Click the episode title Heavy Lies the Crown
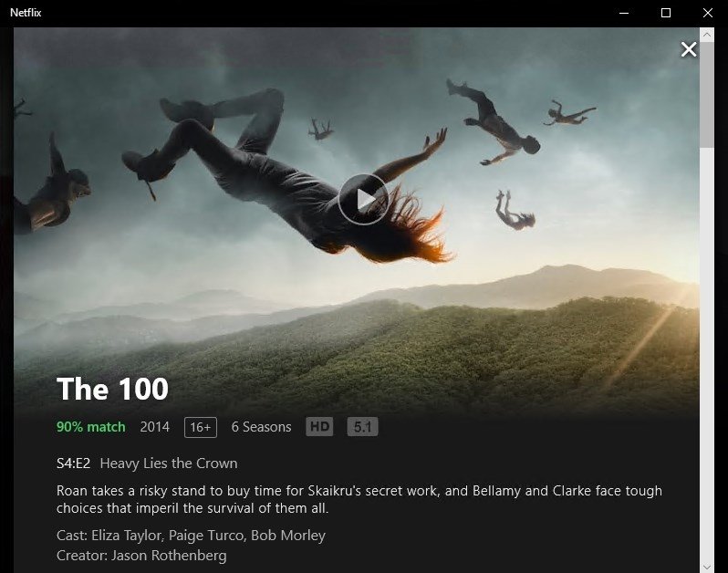The height and width of the screenshot is (573, 728). [169, 464]
